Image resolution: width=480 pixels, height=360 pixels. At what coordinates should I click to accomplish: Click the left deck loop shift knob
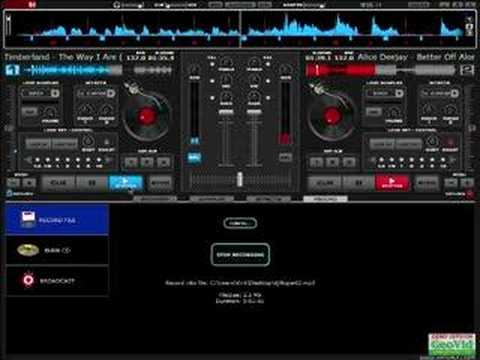(88, 141)
